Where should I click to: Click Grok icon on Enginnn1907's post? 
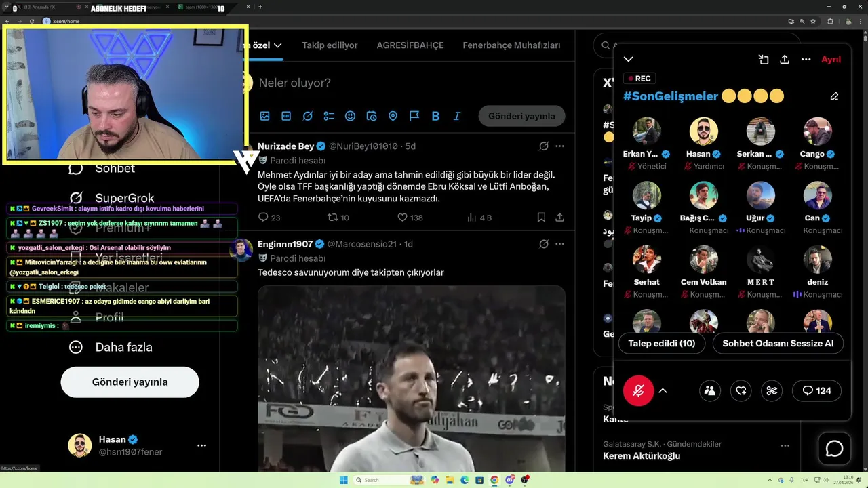coord(543,244)
